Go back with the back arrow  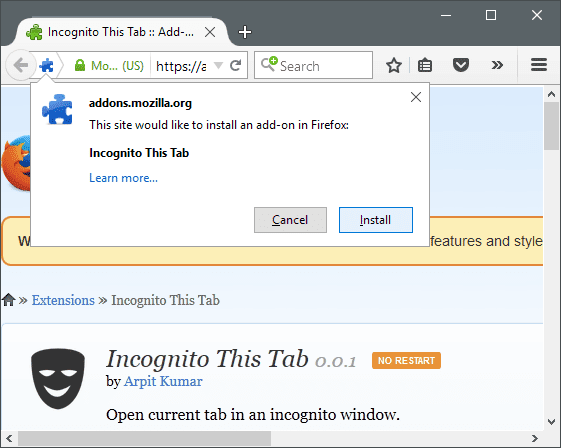pyautogui.click(x=21, y=65)
